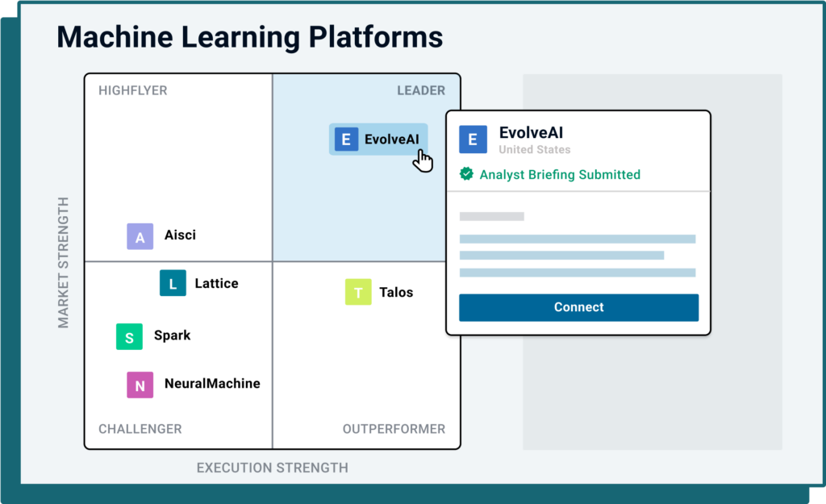826x504 pixels.
Task: Click the EvolveAI logo in the popup card
Action: coord(473,140)
